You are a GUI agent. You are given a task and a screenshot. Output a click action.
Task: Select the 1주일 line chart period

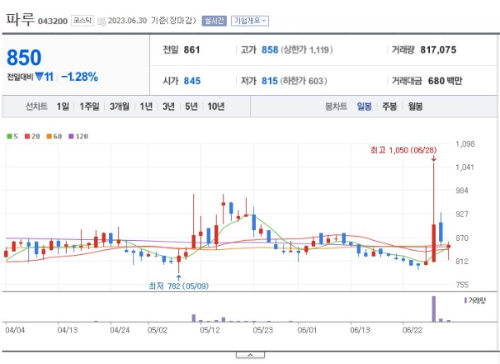[89, 107]
